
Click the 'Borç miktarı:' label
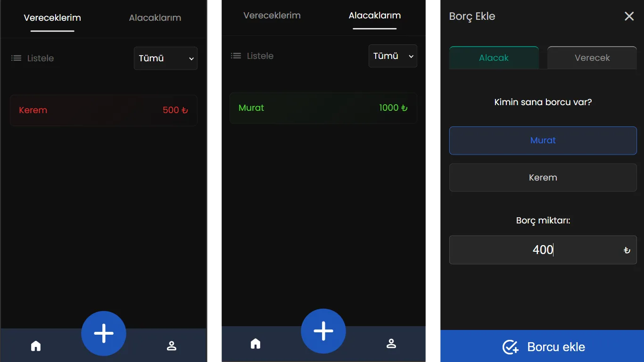[x=543, y=220]
